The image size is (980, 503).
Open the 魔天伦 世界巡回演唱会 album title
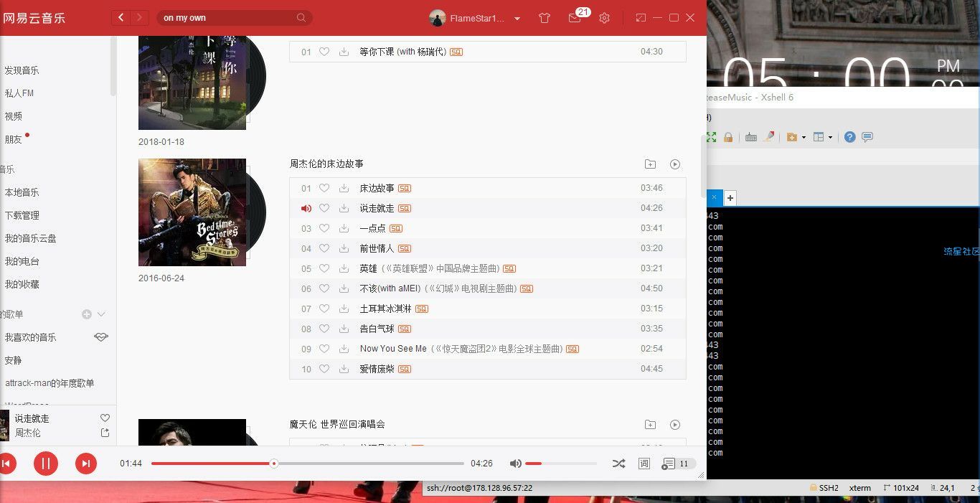coord(337,424)
